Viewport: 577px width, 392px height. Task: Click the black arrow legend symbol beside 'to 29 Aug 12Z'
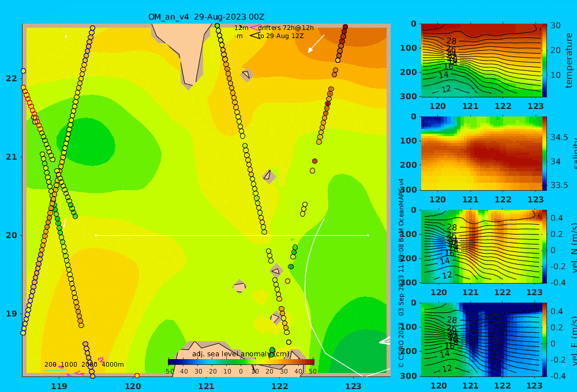[x=254, y=36]
